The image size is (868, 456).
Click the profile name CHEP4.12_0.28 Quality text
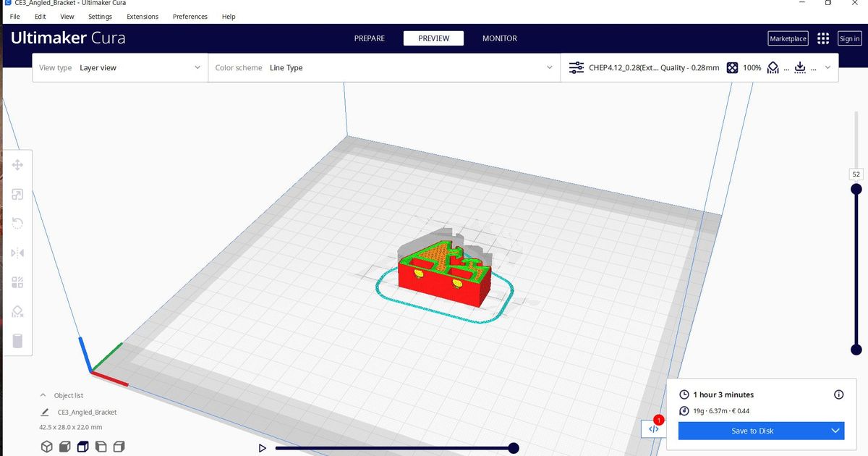(654, 67)
